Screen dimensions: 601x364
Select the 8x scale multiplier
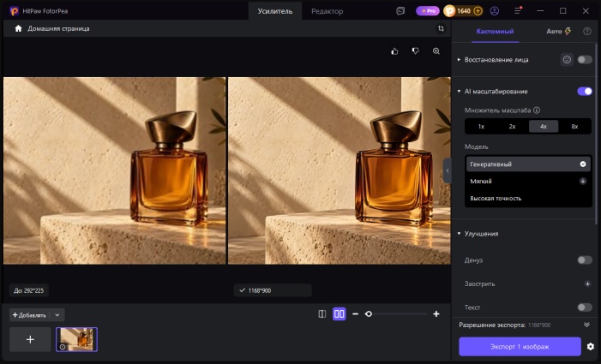(x=574, y=126)
